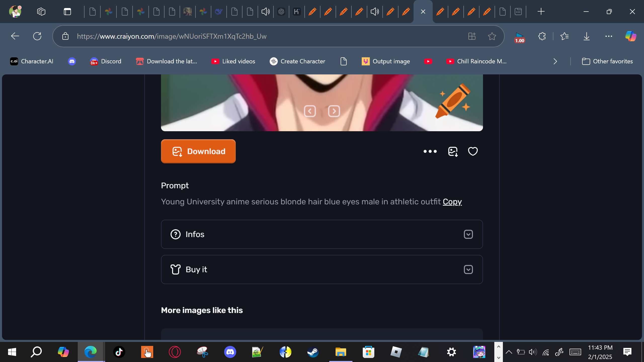Viewport: 644px width, 362px height.
Task: Go to previous image arrow
Action: (310, 111)
